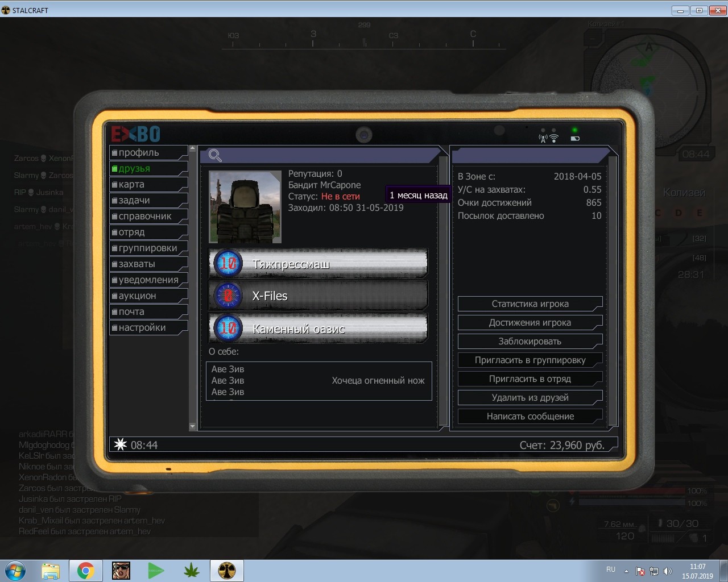728x582 pixels.
Task: Click the STALCRAFT taskbar icon
Action: (x=227, y=571)
